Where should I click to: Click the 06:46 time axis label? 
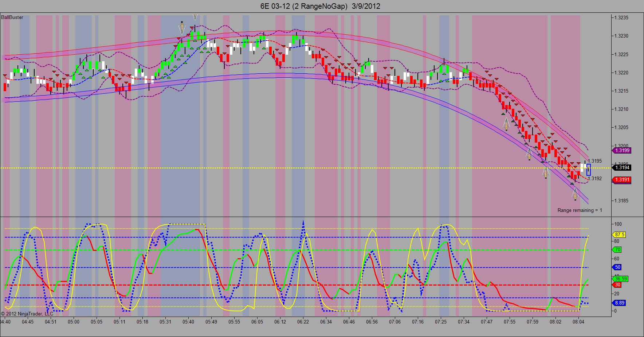(x=349, y=322)
